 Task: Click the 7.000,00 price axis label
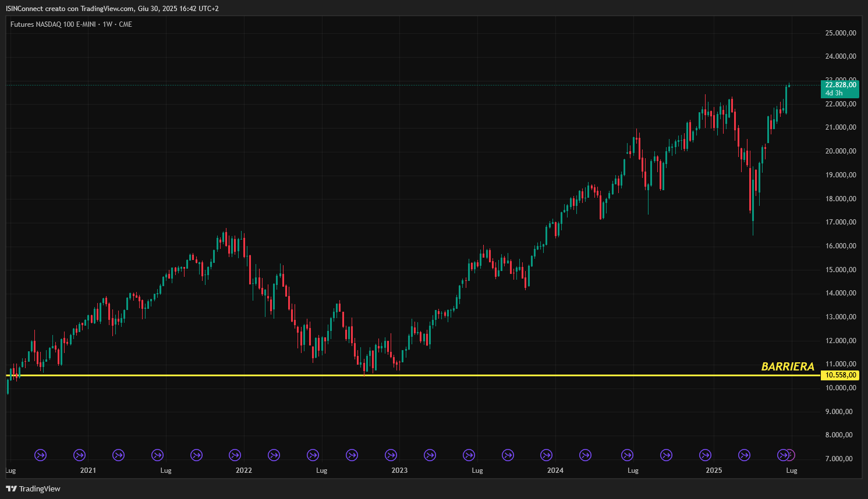(839, 459)
